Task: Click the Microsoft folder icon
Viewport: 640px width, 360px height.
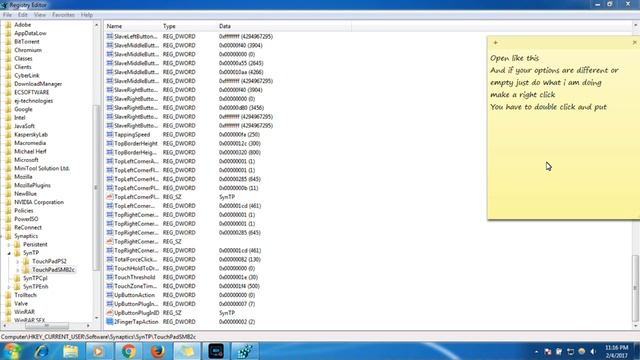Action: tap(9, 160)
